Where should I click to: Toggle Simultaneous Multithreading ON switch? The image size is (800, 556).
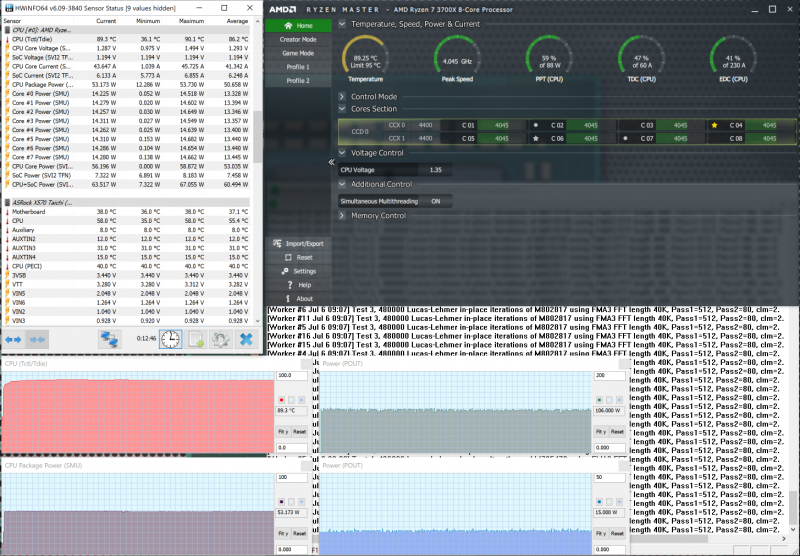[x=435, y=201]
